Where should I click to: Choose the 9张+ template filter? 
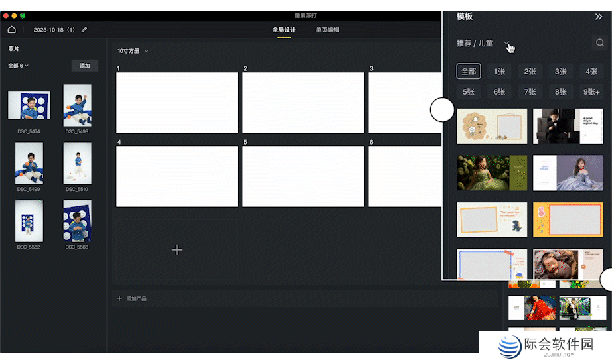(x=591, y=92)
